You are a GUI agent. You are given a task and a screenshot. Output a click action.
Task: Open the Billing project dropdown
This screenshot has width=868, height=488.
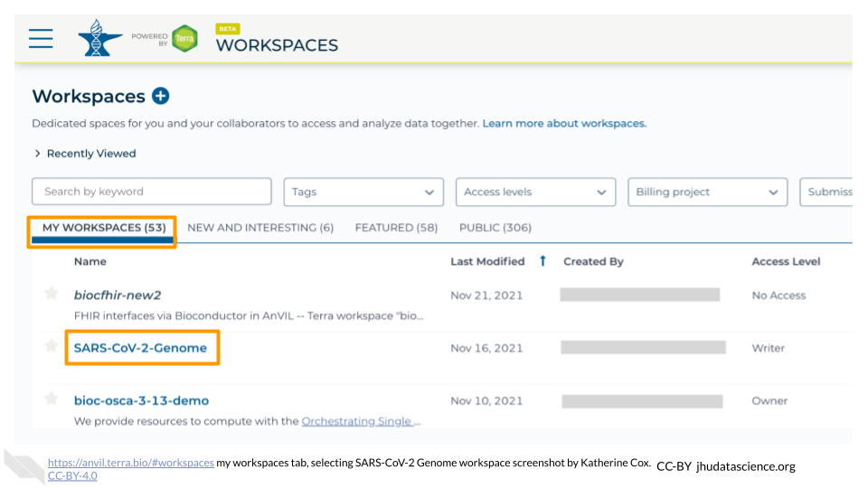[x=707, y=192]
